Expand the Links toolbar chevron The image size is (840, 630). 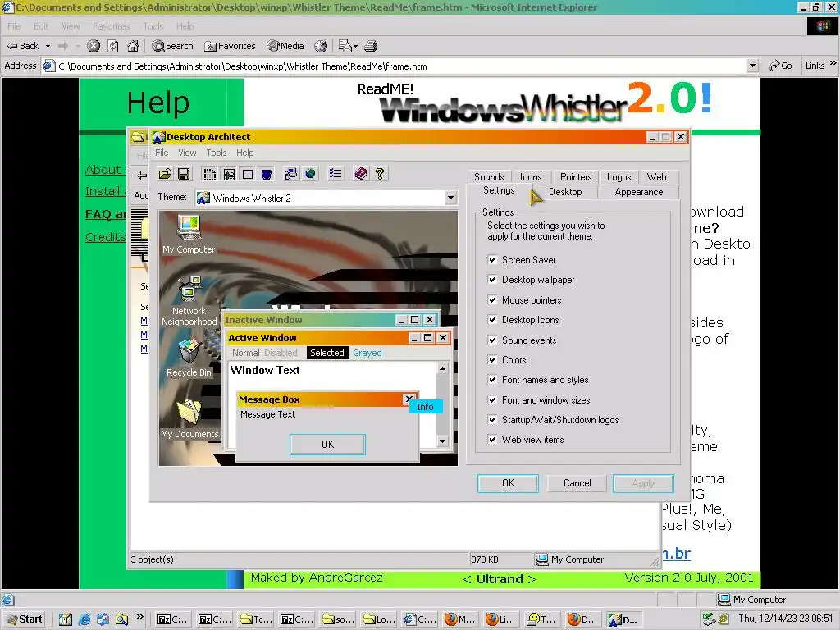point(833,63)
